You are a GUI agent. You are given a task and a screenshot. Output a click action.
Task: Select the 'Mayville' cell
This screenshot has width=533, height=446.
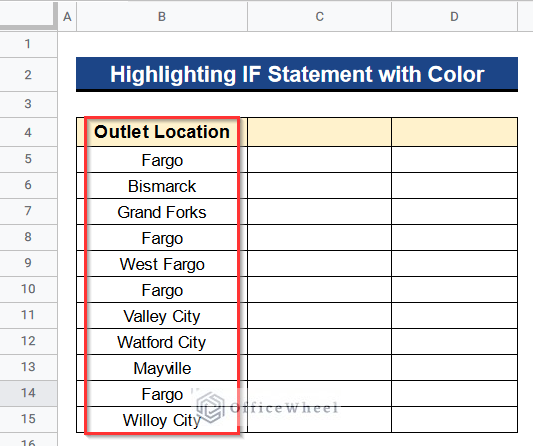pos(162,367)
